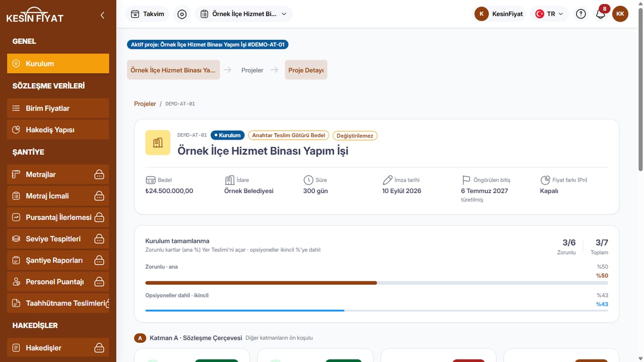Open notifications bell with 8 badge
This screenshot has height=362, width=644.
[601, 14]
